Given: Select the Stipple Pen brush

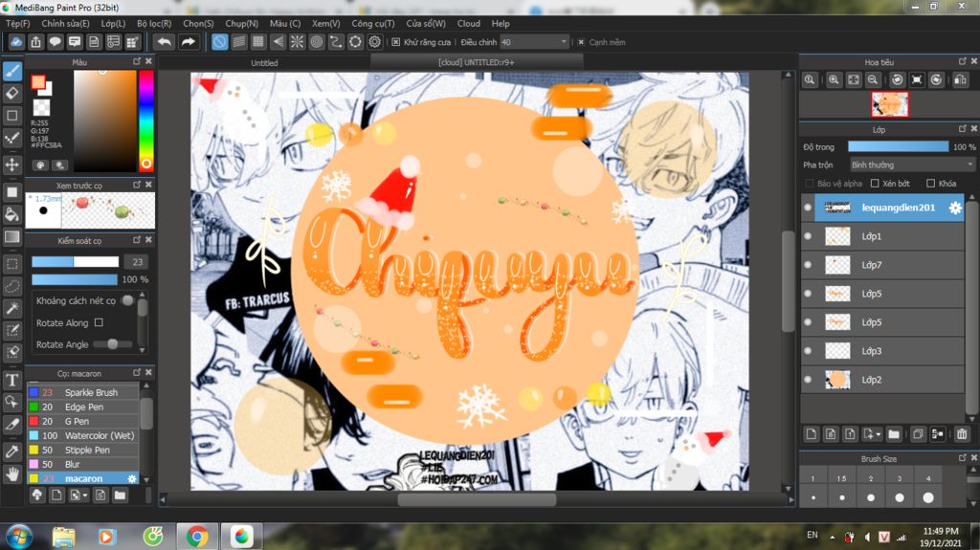Looking at the screenshot, I should [83, 450].
